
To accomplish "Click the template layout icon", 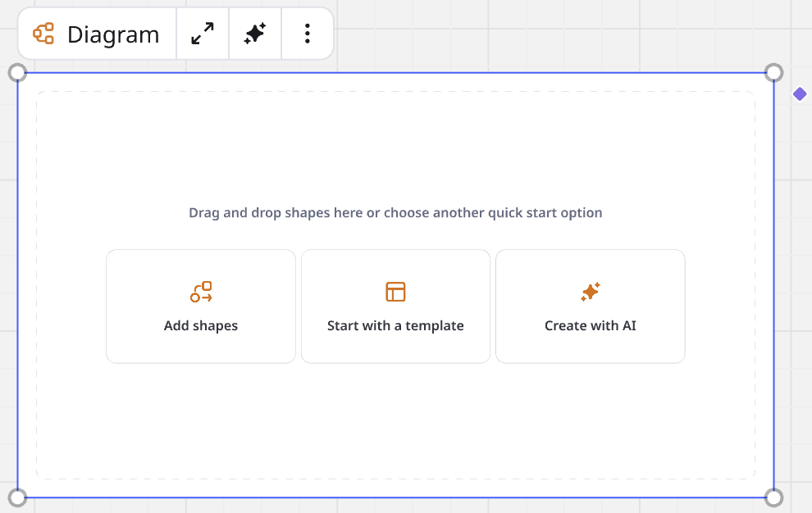I will click(395, 292).
